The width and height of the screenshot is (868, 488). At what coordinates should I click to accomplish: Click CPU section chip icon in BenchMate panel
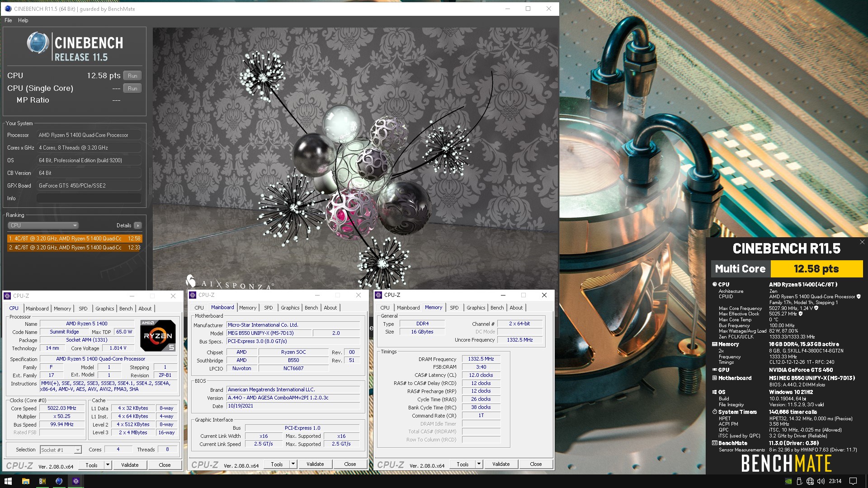[715, 284]
